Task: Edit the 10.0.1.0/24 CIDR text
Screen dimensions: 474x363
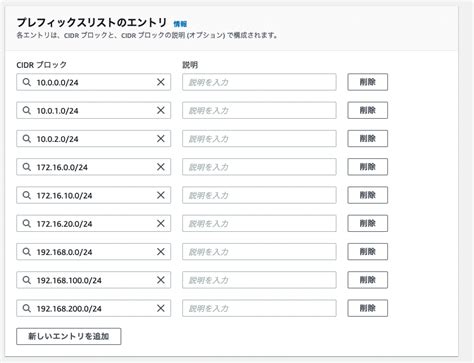Action: 58,111
